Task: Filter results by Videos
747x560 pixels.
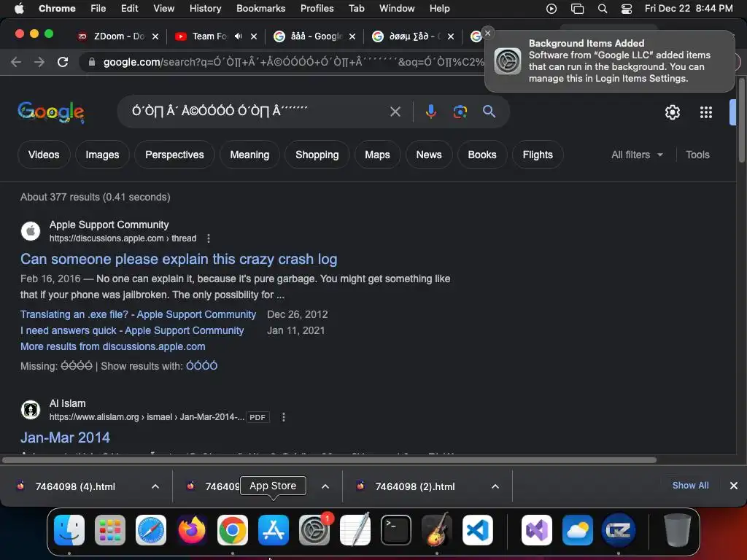Action: (x=44, y=155)
